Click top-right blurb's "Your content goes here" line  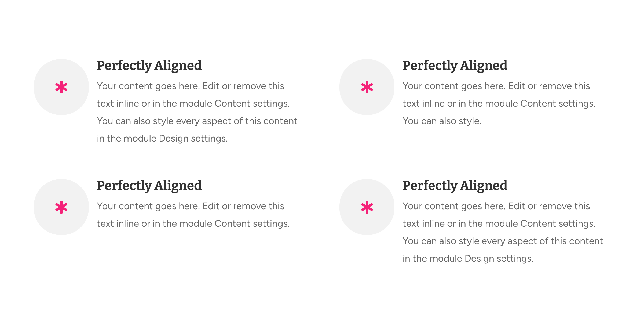coord(496,86)
